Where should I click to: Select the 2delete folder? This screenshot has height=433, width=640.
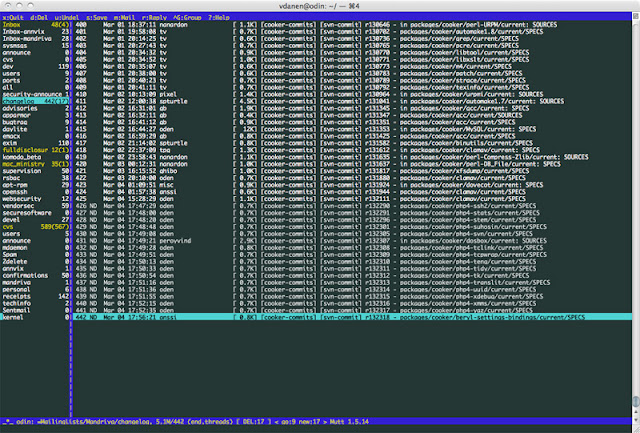click(x=35, y=262)
